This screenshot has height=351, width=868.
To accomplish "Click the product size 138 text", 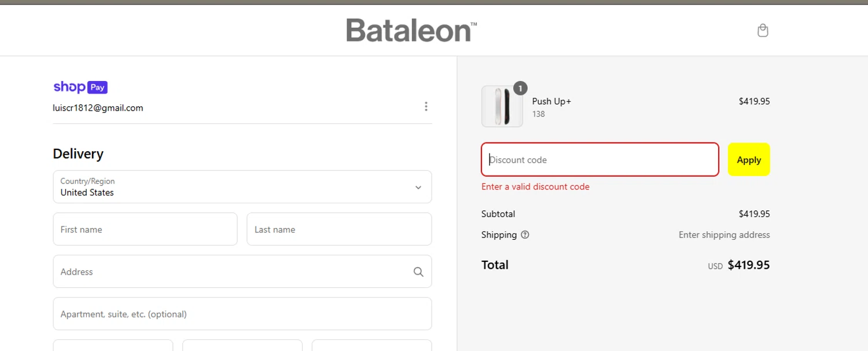I will pyautogui.click(x=539, y=114).
